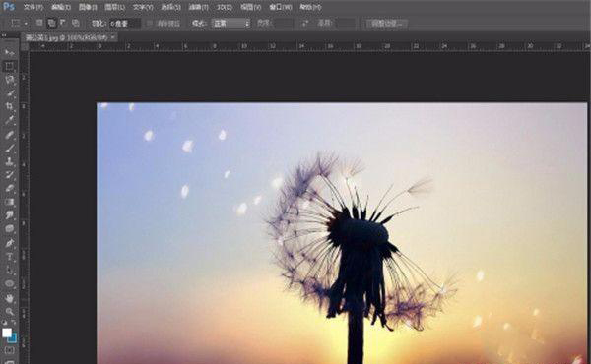Screen dimensions: 591x364
Task: Select the Eyedropper tool
Action: click(x=10, y=120)
